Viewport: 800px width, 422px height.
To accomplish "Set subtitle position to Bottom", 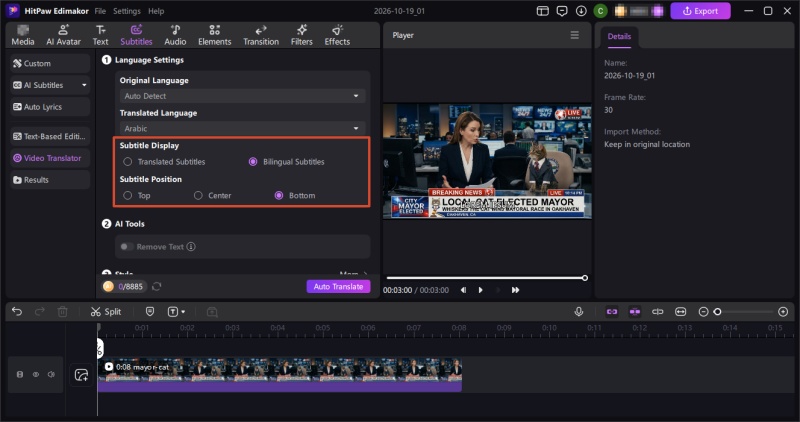I will click(279, 195).
